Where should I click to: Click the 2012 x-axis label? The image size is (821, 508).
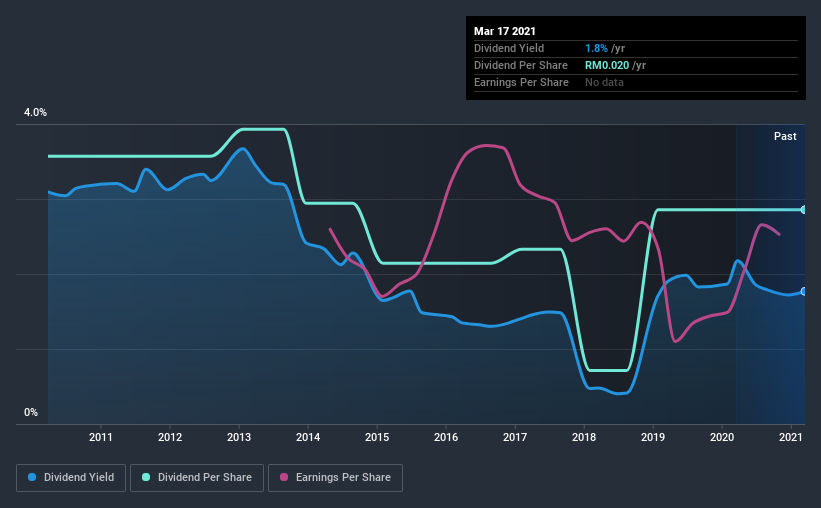pyautogui.click(x=170, y=437)
